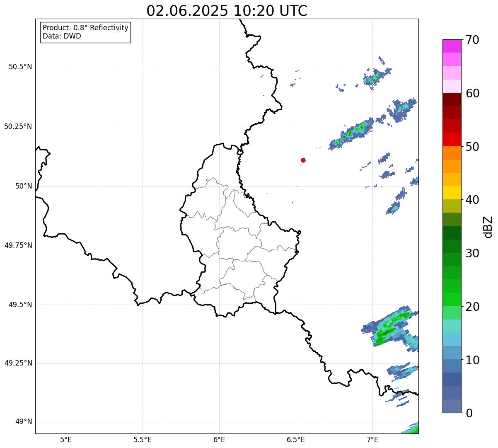Click the dBZ colorbar axis label
Viewport: 498px width, 448px height.
(488, 226)
